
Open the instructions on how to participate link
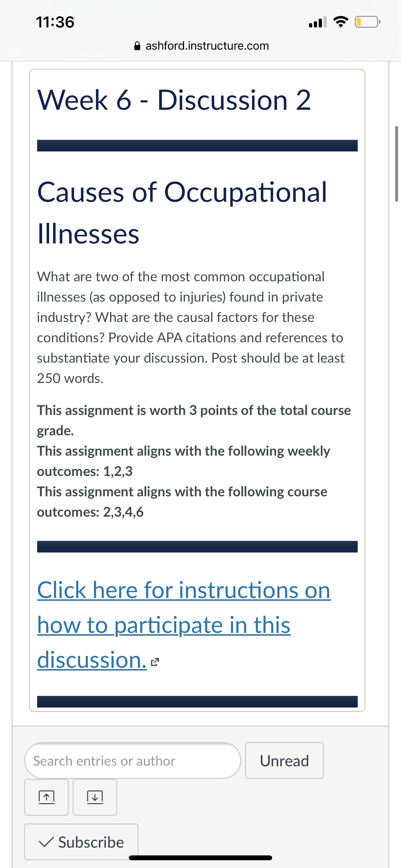[184, 625]
